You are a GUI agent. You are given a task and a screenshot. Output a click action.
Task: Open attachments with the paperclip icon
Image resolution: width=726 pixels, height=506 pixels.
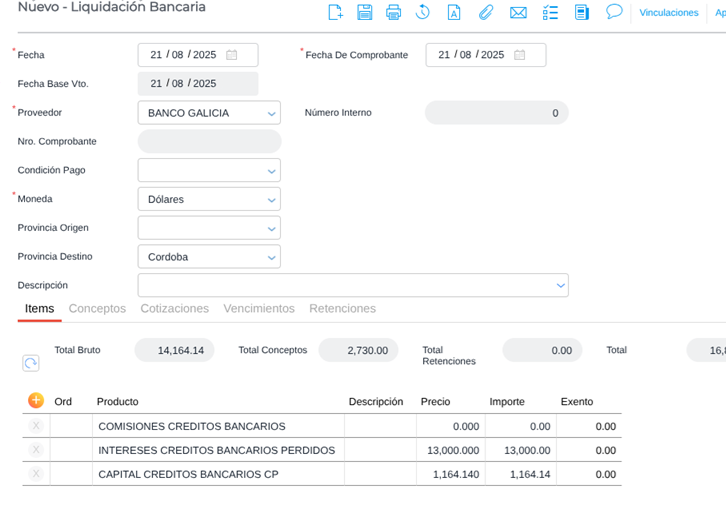pos(486,12)
